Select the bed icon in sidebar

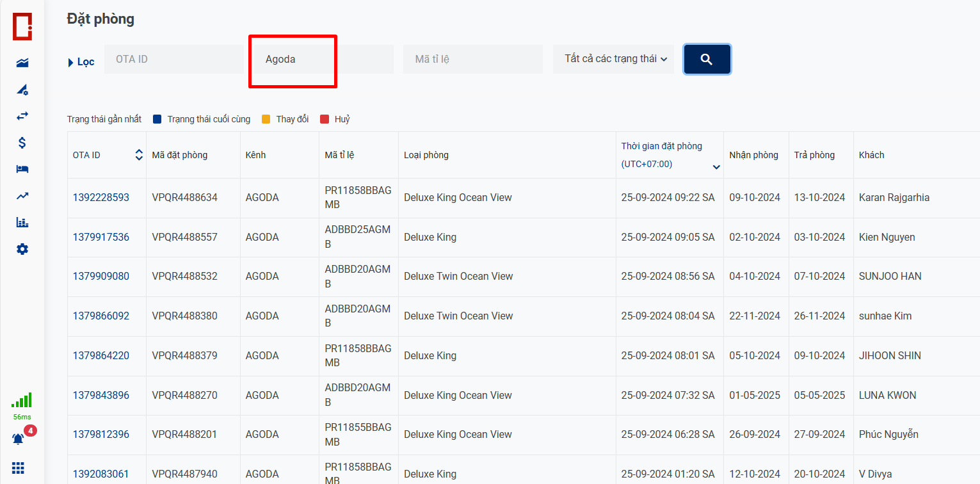click(22, 169)
